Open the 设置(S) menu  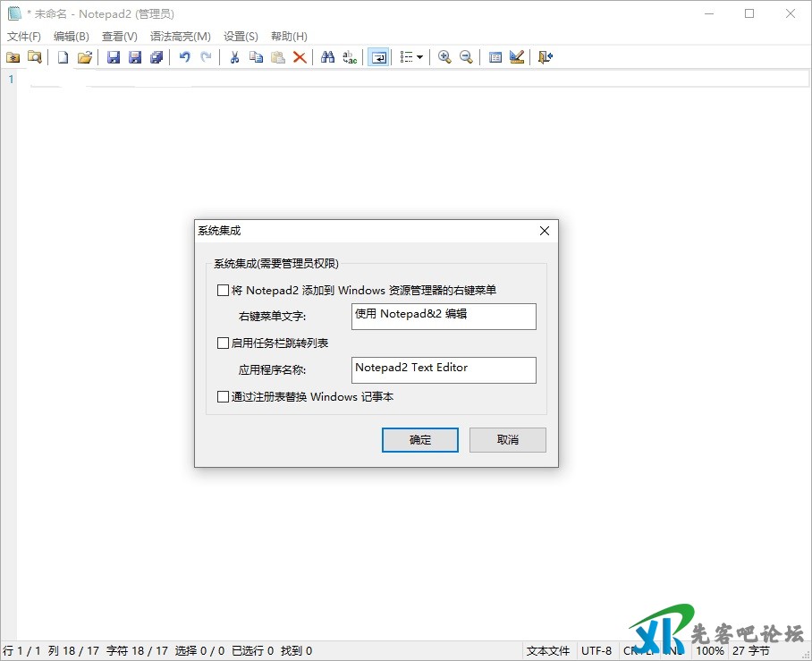point(241,37)
